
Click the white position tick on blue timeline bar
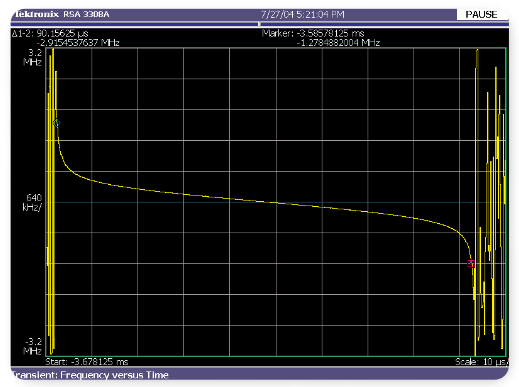click(x=259, y=24)
